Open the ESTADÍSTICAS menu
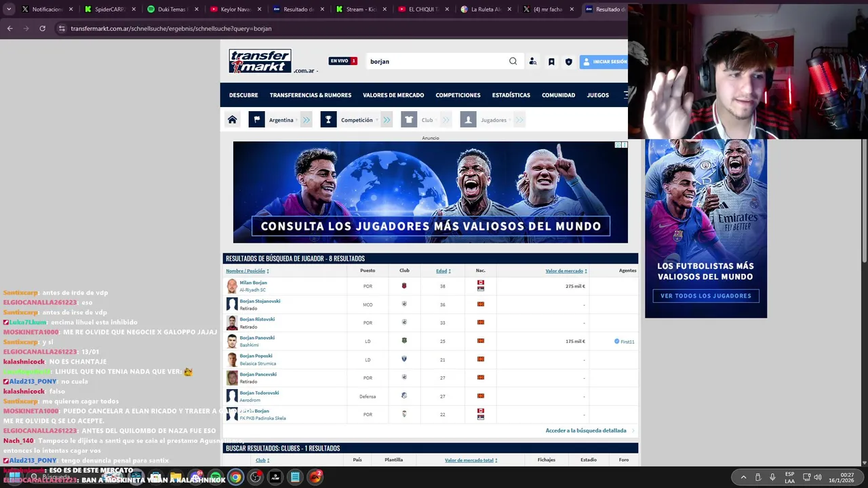Screen dimensions: 868x488 coord(511,95)
